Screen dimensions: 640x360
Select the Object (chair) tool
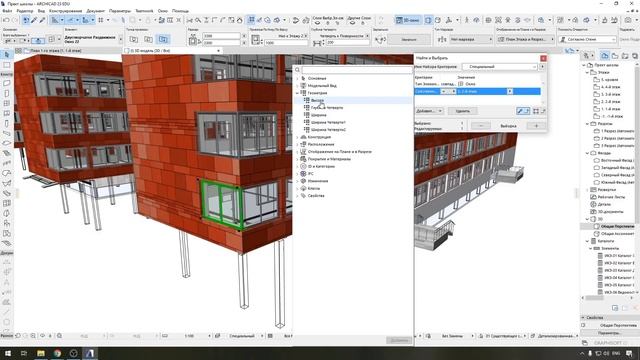[7, 223]
